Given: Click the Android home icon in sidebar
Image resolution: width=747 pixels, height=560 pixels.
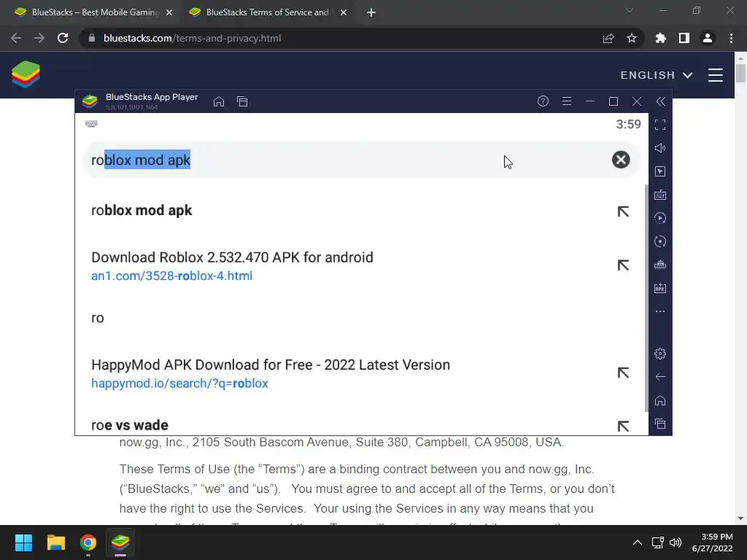Looking at the screenshot, I should coord(660,400).
